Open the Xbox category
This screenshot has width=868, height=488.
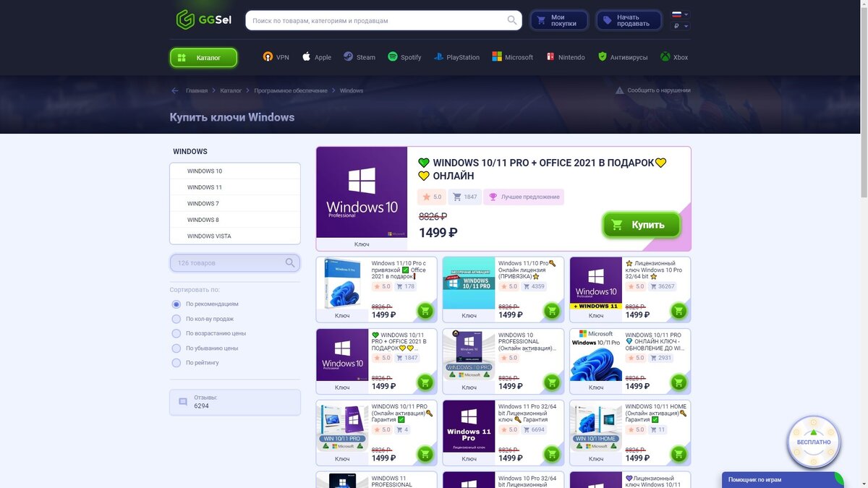(x=674, y=57)
